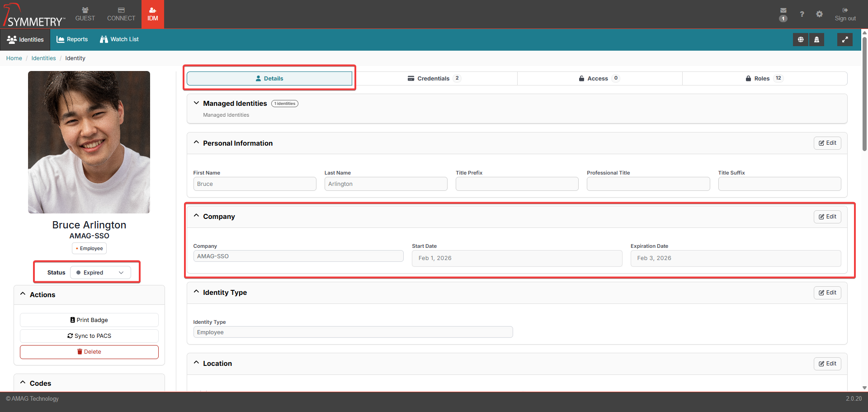868x412 pixels.
Task: Click the help question mark icon
Action: pos(802,14)
